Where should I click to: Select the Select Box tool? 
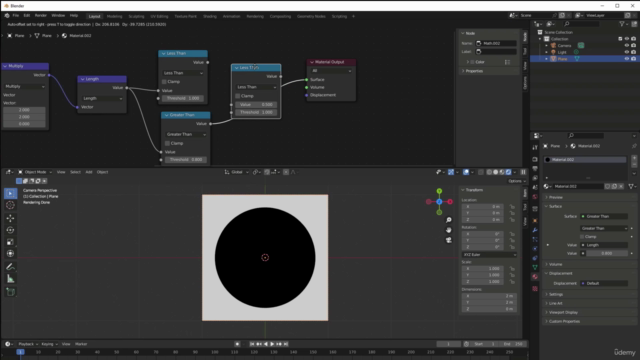click(11, 193)
